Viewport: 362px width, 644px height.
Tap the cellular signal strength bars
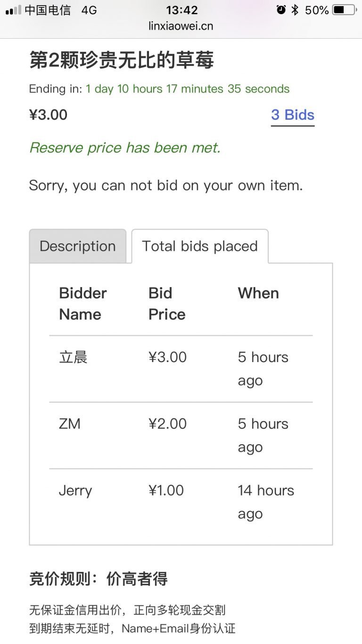point(14,10)
